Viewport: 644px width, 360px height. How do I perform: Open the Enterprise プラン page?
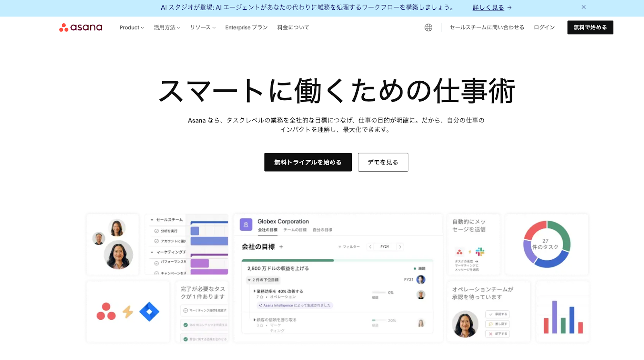[246, 27]
